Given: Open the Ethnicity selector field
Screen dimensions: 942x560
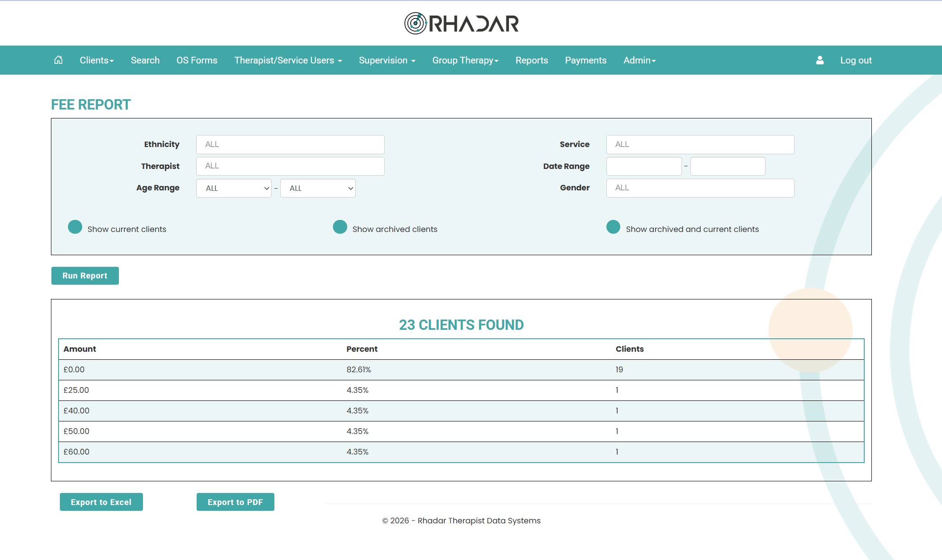Looking at the screenshot, I should (x=290, y=144).
